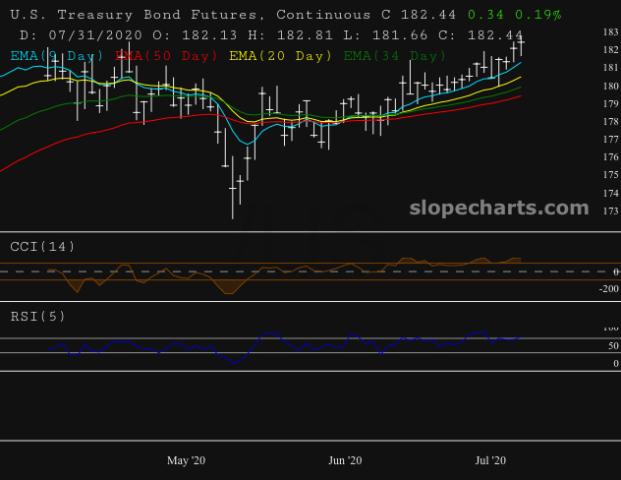Click the May '20 date axis label

pyautogui.click(x=185, y=460)
